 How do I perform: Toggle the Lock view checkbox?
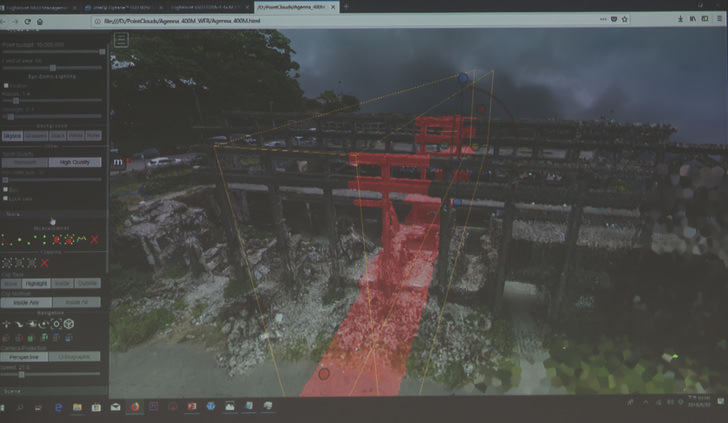[6, 198]
